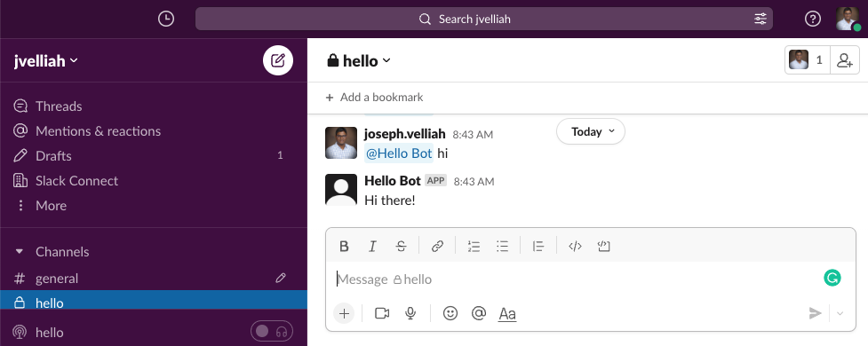Image resolution: width=868 pixels, height=346 pixels.
Task: Open the #general channel
Action: (57, 279)
